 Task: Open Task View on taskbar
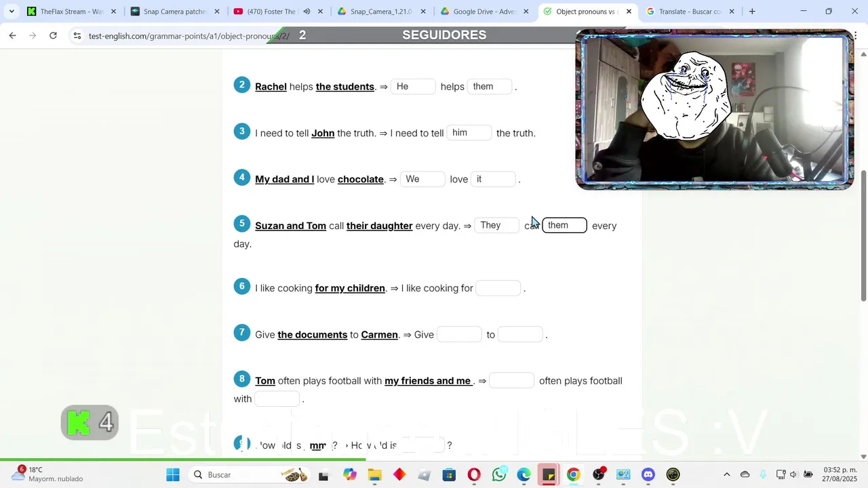(323, 475)
